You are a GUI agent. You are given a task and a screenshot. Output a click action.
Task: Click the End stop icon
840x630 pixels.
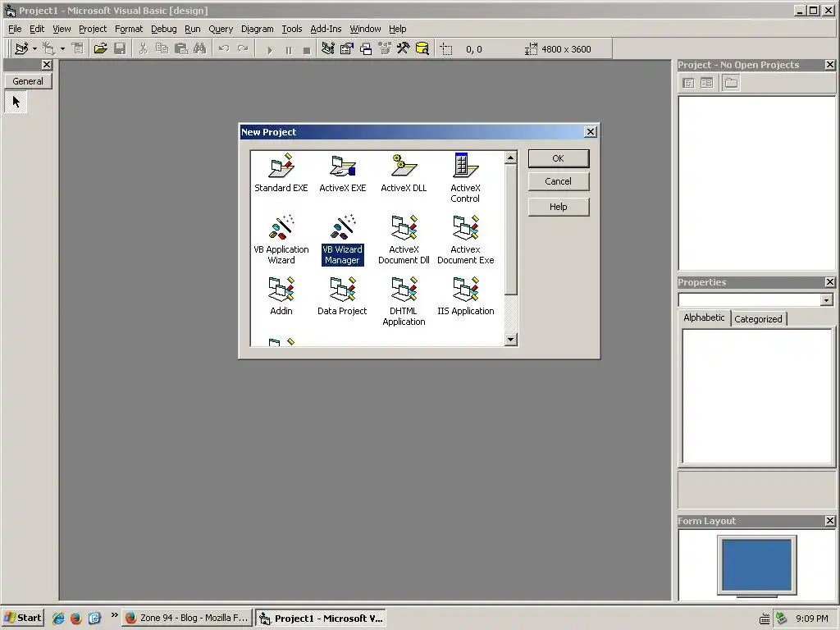(307, 50)
